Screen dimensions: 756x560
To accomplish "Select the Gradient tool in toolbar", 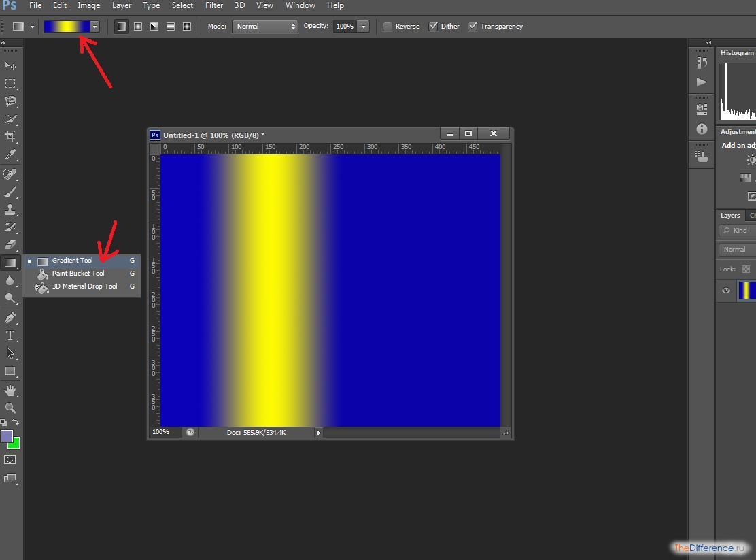I will [10, 263].
